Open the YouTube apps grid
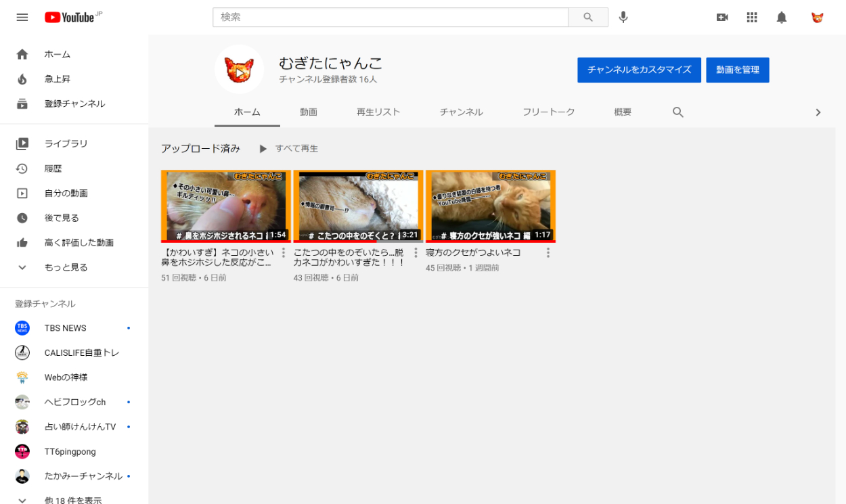 752,18
